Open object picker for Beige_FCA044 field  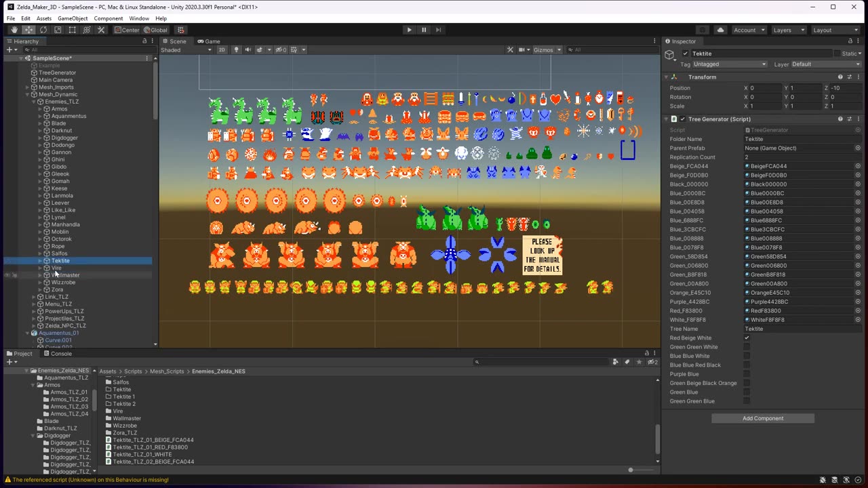tap(857, 166)
